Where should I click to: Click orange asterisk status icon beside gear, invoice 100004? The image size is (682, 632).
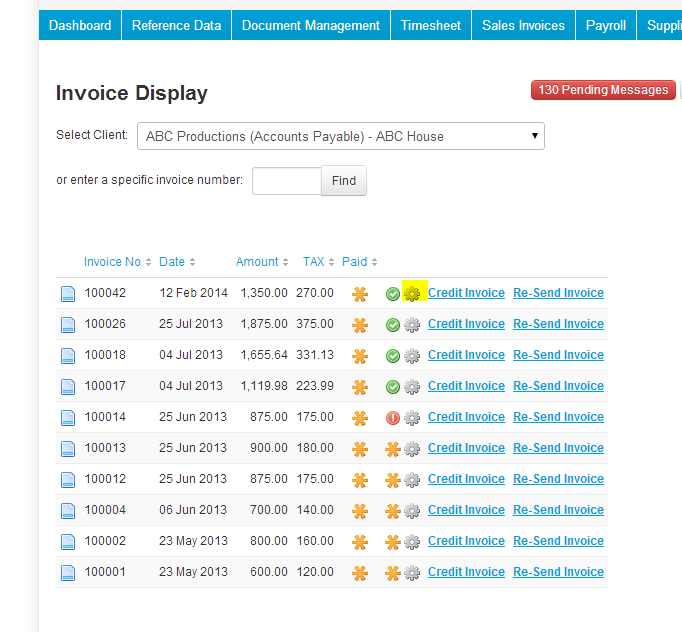(393, 511)
